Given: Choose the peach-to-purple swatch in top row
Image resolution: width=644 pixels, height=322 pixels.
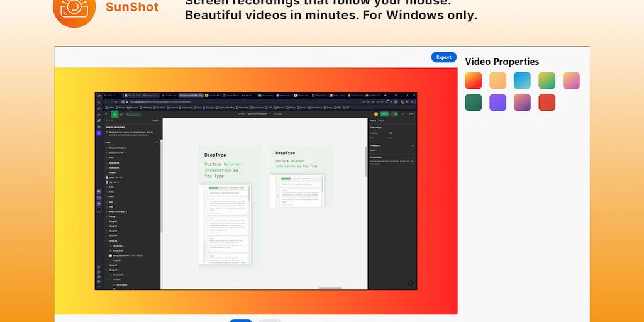Looking at the screenshot, I should tap(571, 80).
